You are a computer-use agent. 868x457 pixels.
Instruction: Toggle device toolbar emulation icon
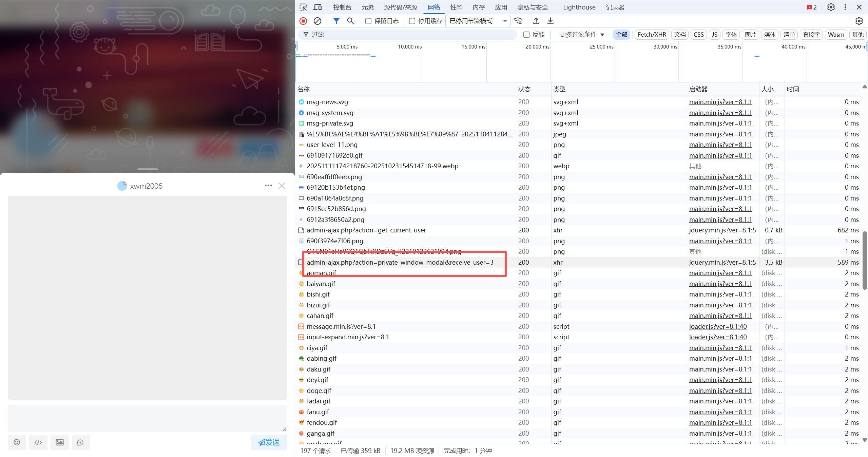(317, 7)
